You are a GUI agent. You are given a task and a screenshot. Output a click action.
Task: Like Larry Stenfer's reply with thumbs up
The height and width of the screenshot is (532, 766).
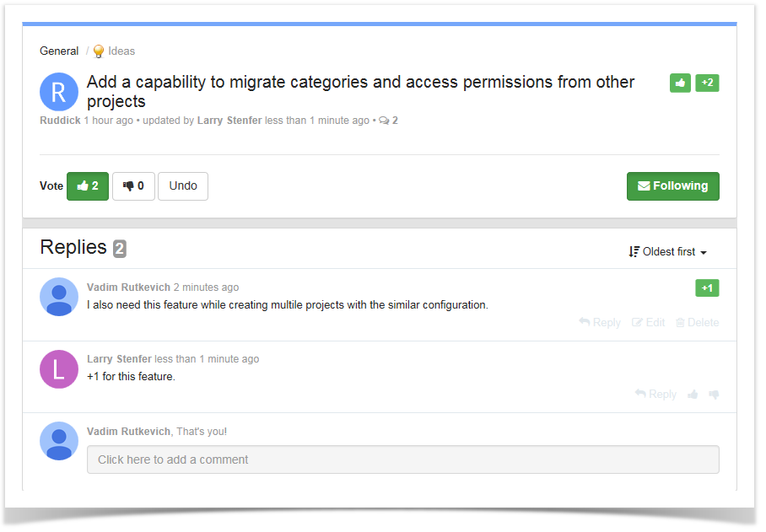click(693, 395)
